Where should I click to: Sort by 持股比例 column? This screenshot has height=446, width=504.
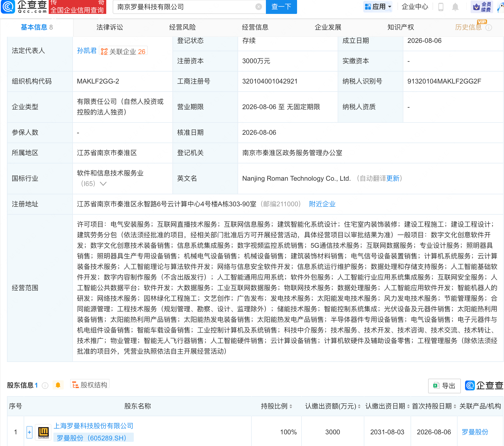point(291,406)
